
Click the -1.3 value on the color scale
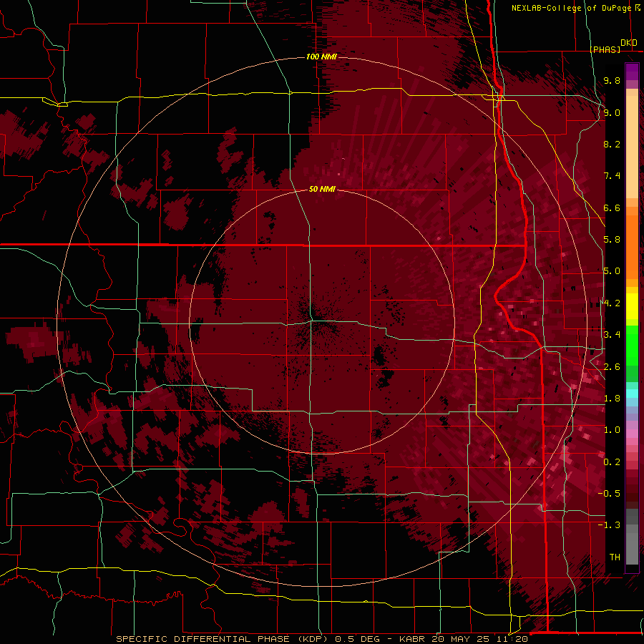(609, 525)
